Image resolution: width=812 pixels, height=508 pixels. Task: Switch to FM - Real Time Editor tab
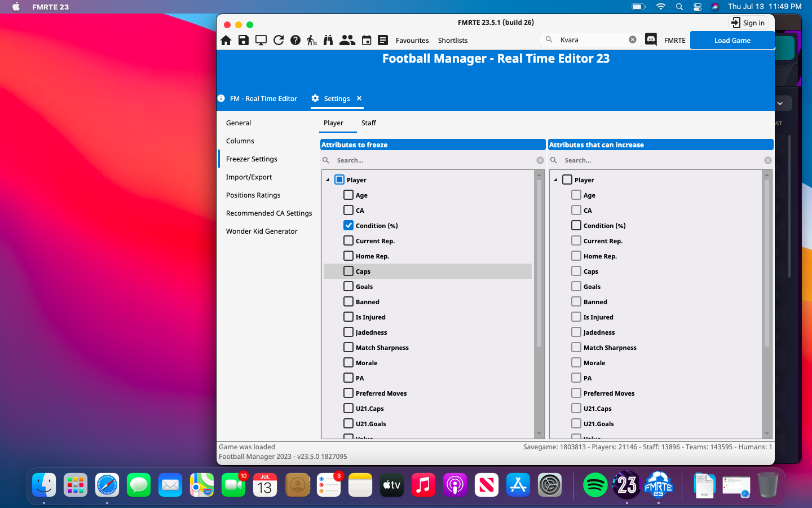[x=263, y=99]
